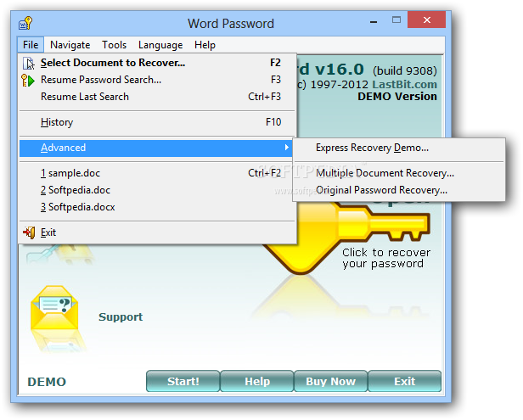Select Original Password Recovery
The image size is (523, 420).
[399, 190]
